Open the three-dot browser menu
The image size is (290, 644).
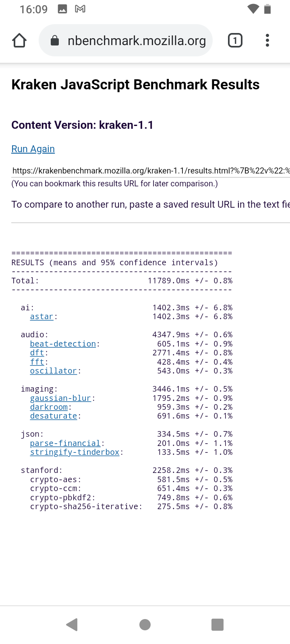click(267, 40)
